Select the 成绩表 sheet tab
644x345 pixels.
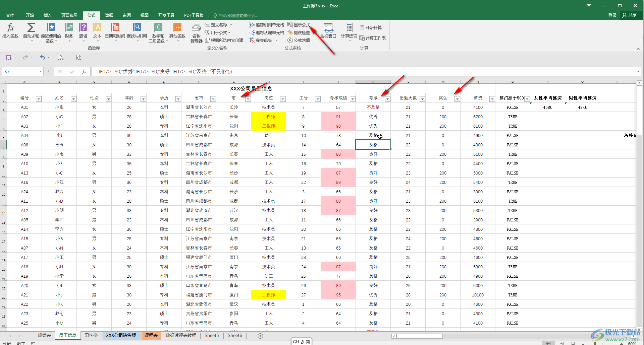pos(44,335)
